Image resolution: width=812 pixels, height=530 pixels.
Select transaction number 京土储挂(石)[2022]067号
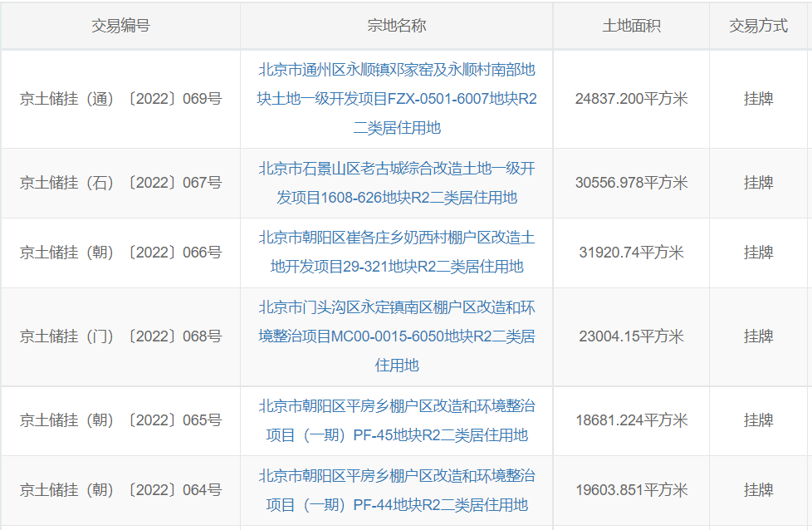click(x=120, y=183)
